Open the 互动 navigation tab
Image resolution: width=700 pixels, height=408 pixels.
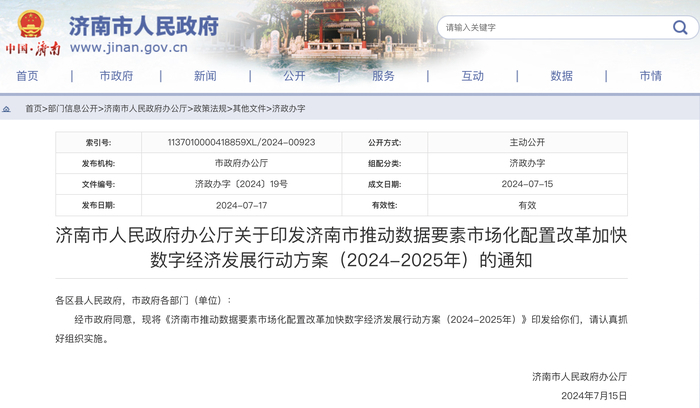[x=472, y=76]
